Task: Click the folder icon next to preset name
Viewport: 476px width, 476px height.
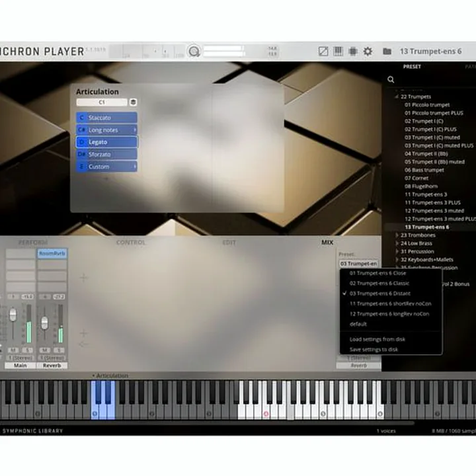Action: (x=387, y=52)
